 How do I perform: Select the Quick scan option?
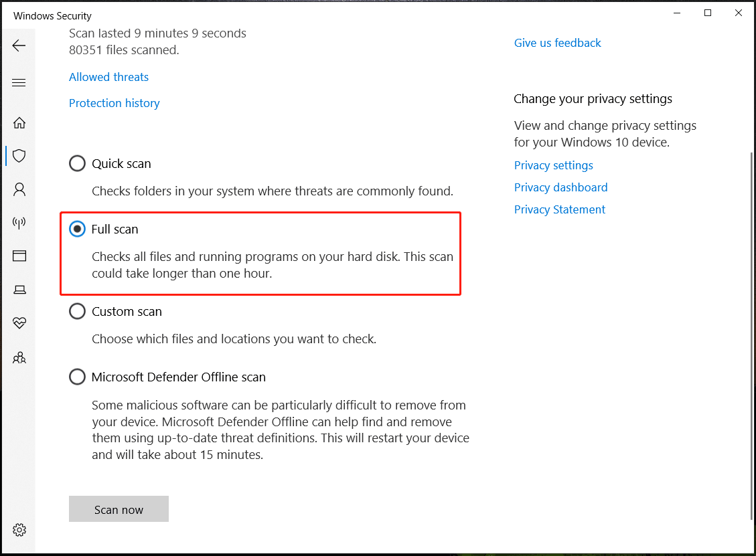77,163
